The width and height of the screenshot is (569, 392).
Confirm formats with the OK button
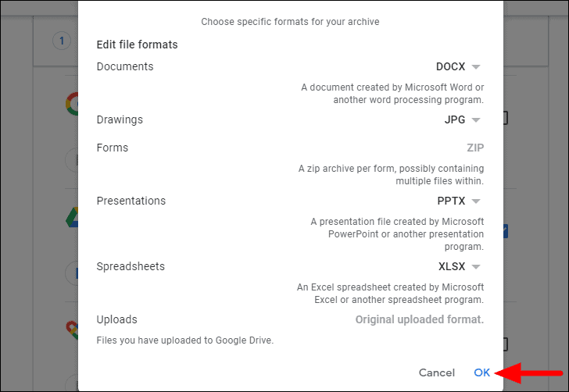[482, 373]
